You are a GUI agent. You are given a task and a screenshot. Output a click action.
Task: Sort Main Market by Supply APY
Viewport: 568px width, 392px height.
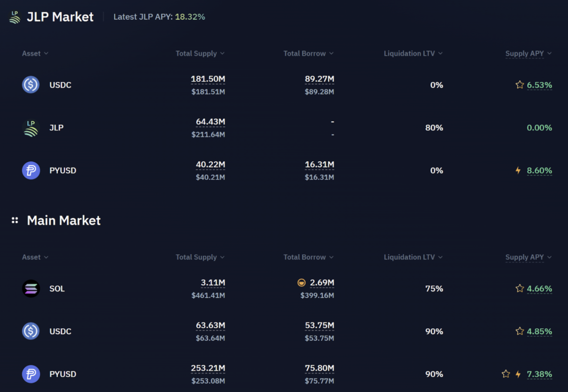click(528, 257)
